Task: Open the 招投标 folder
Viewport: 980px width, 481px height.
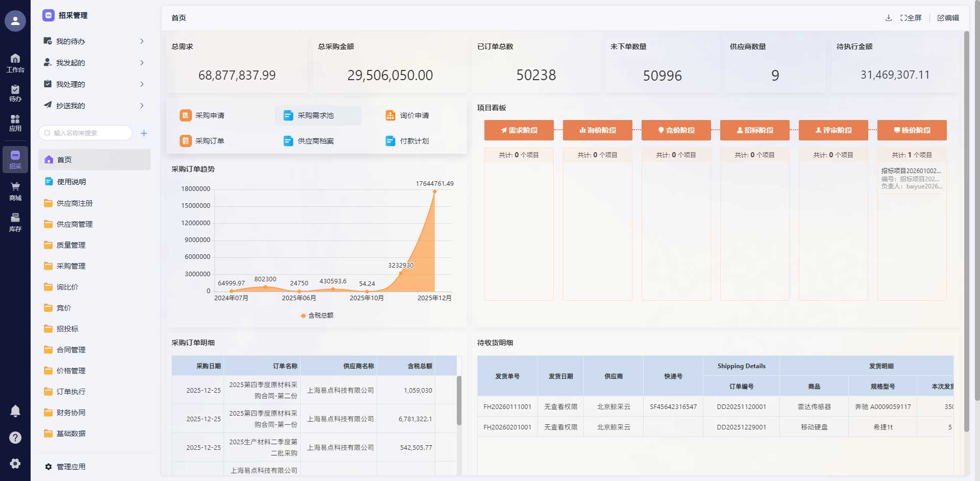Action: pyautogui.click(x=94, y=329)
